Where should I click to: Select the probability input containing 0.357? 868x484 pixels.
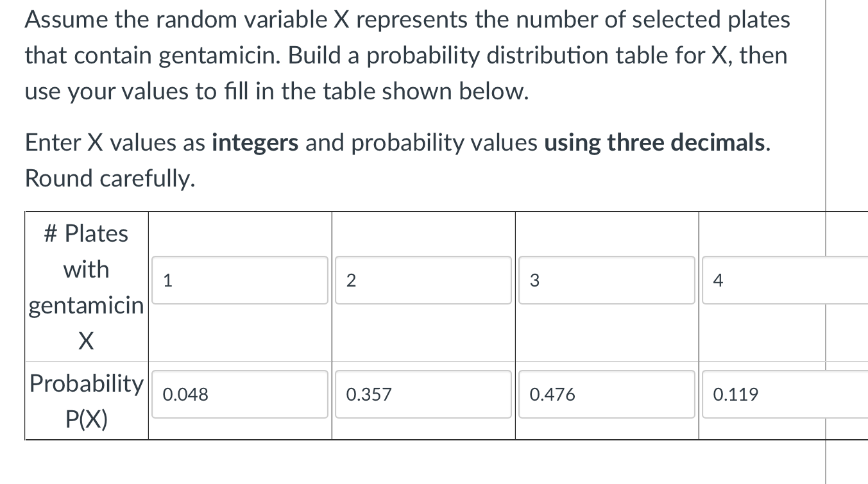click(423, 394)
